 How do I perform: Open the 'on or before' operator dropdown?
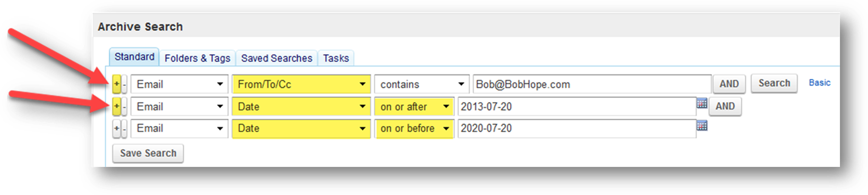pos(414,129)
